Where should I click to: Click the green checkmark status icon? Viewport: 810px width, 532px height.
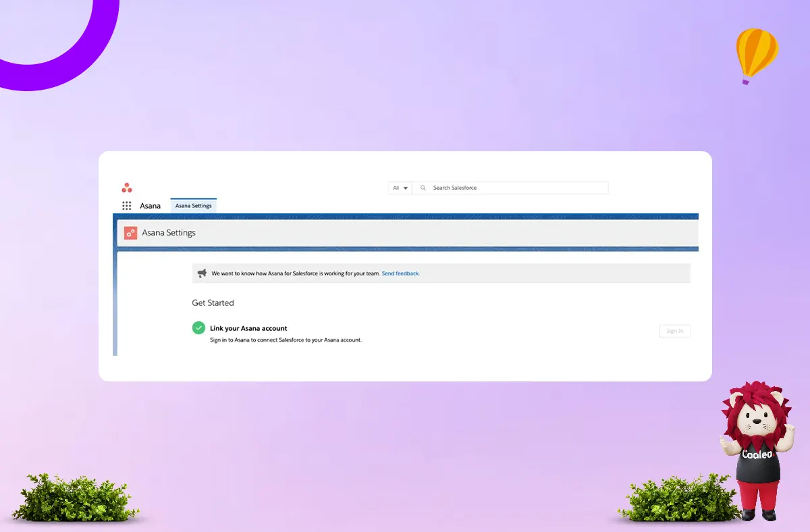pos(198,327)
